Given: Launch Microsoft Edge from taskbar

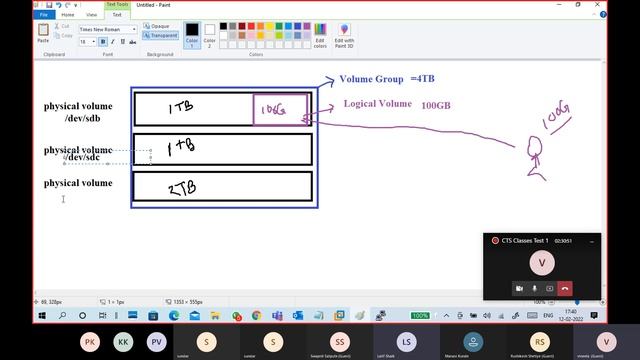Looking at the screenshot, I should (174, 316).
